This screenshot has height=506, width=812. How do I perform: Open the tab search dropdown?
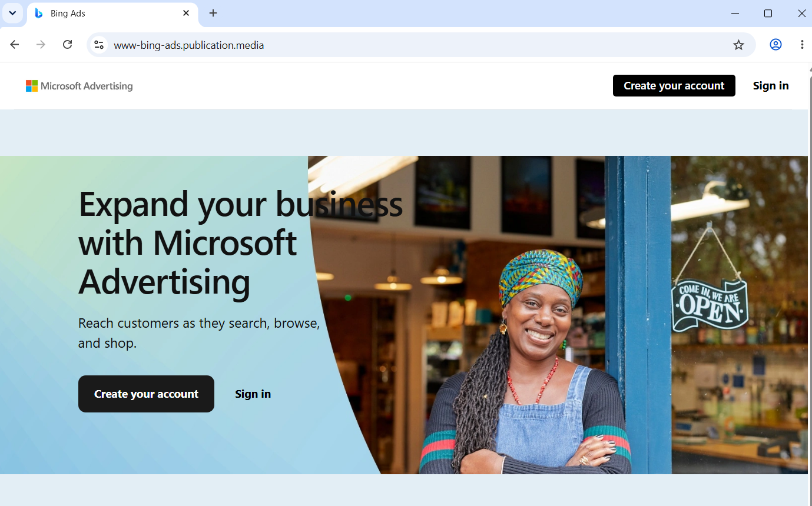pyautogui.click(x=12, y=13)
